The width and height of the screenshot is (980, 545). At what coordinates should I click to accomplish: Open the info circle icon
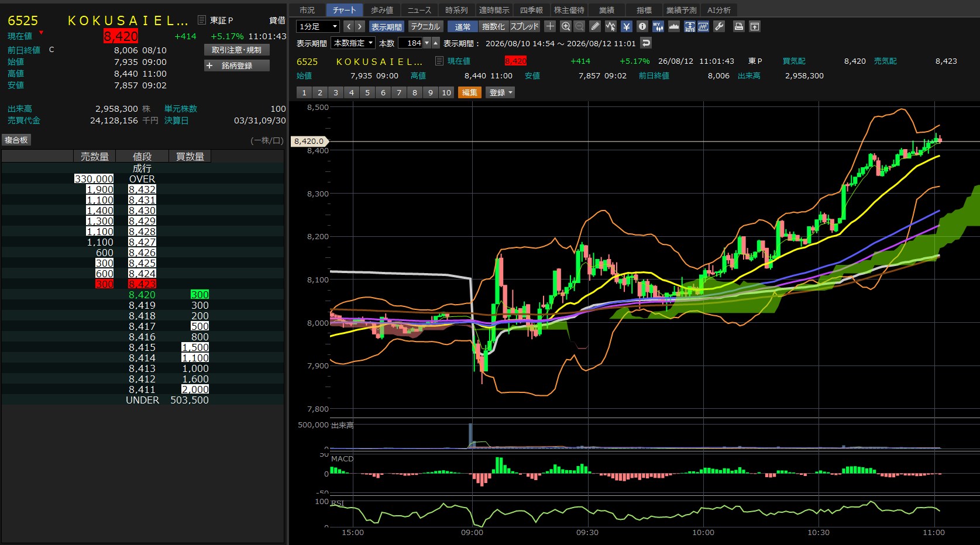[642, 26]
